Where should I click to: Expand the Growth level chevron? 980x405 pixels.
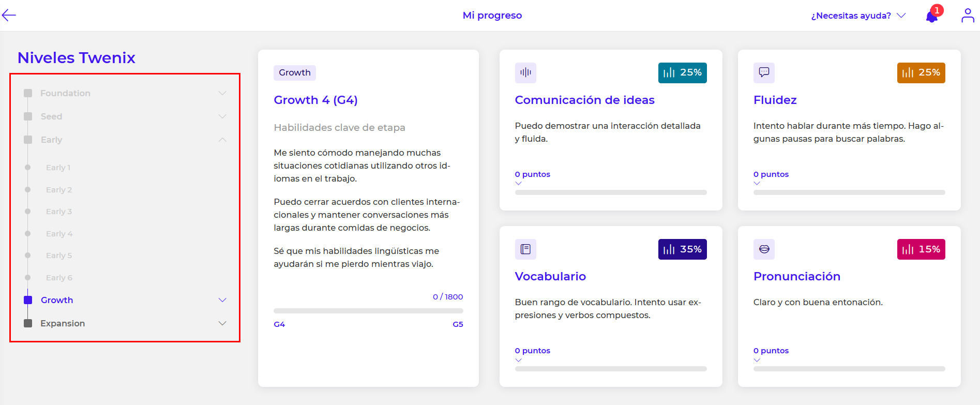[x=222, y=300]
